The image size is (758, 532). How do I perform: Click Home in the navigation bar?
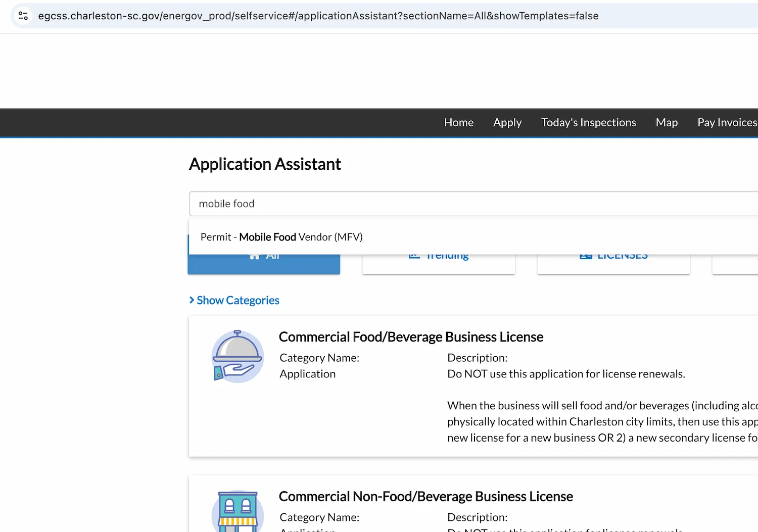[x=458, y=122]
